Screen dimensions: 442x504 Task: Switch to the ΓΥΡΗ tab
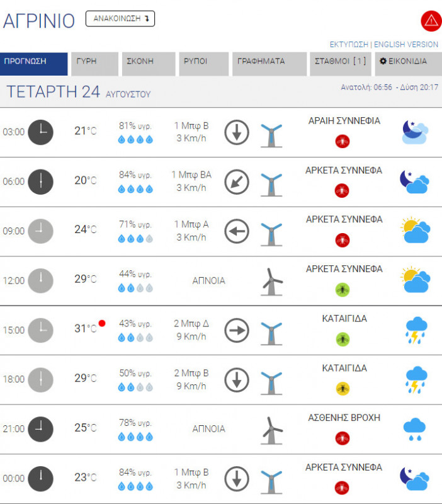[94, 62]
